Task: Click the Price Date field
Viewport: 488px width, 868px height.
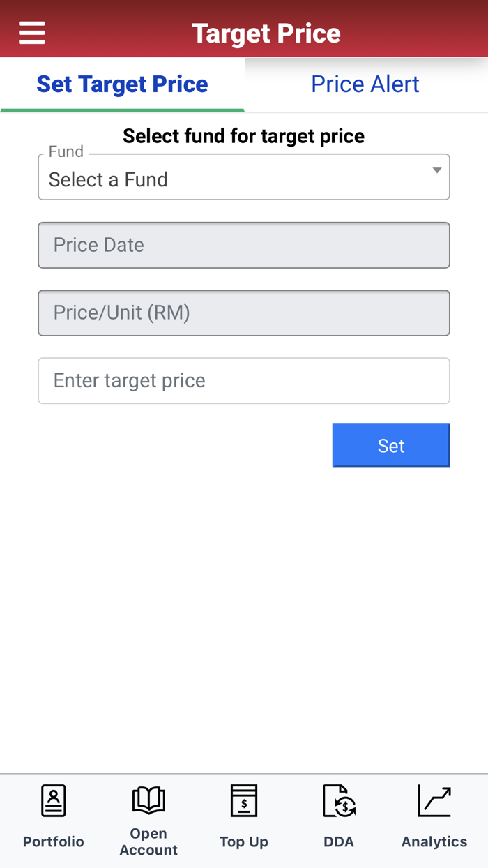Action: coord(244,245)
